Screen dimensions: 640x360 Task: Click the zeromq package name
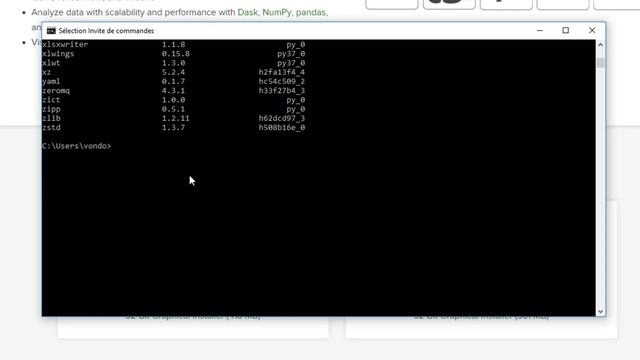pyautogui.click(x=56, y=91)
